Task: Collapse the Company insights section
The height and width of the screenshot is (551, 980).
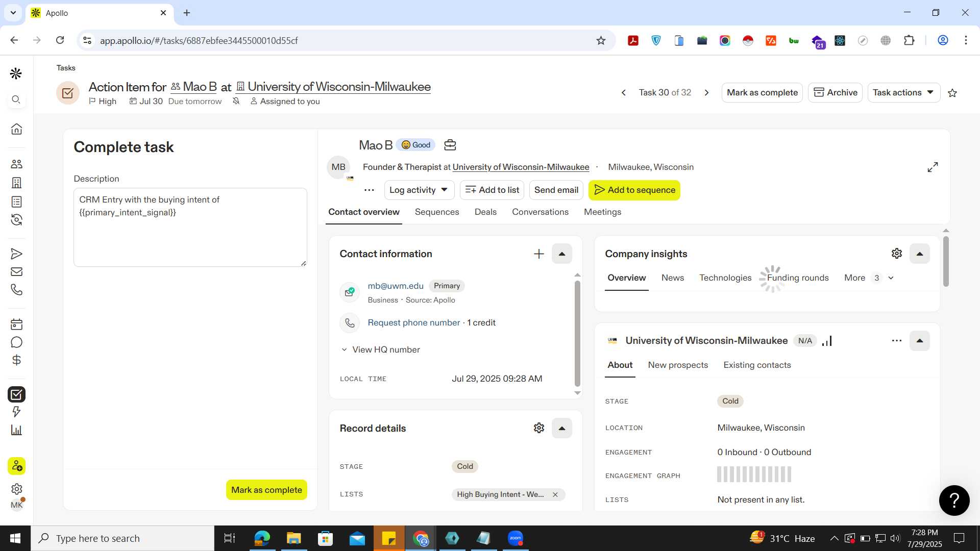Action: [x=920, y=254]
